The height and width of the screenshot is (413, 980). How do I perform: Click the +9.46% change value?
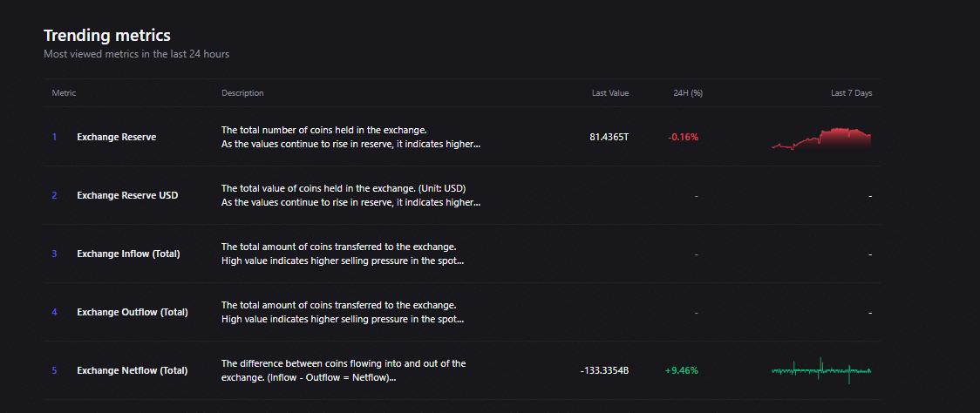[x=681, y=370]
